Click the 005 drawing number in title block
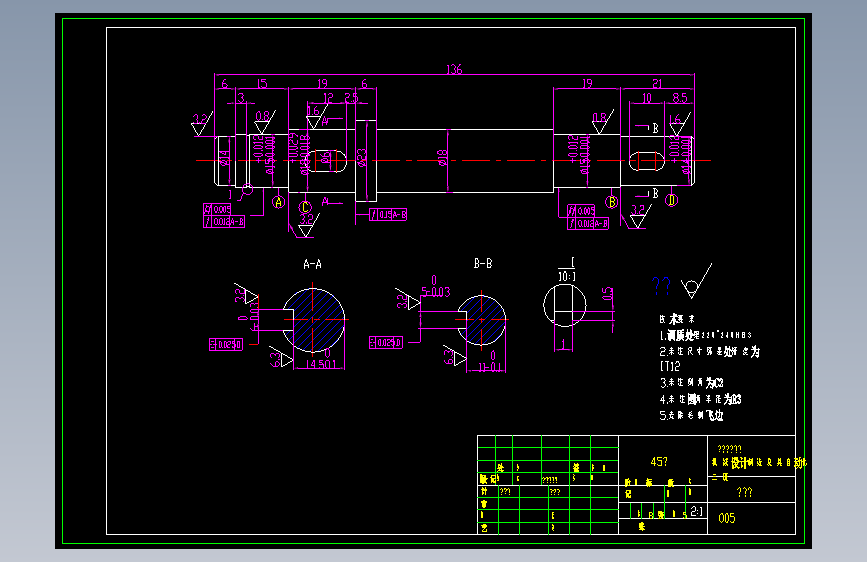The width and height of the screenshot is (867, 562). point(727,518)
